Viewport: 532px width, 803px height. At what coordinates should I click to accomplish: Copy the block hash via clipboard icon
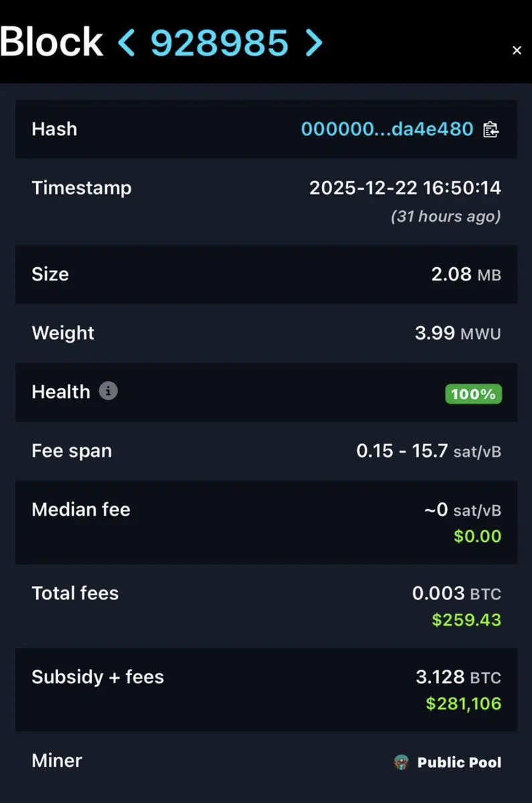click(x=491, y=129)
